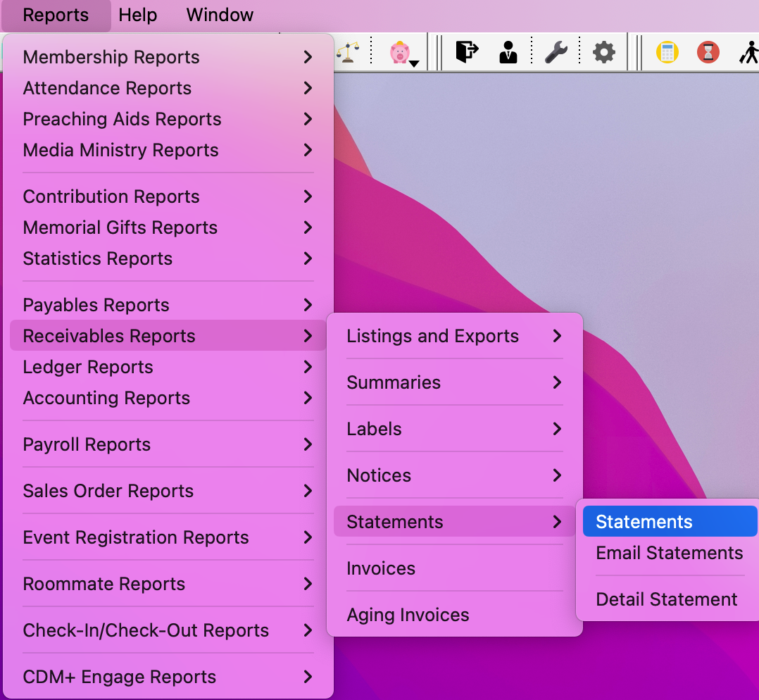
Task: Select Email Statements from submenu
Action: [669, 553]
